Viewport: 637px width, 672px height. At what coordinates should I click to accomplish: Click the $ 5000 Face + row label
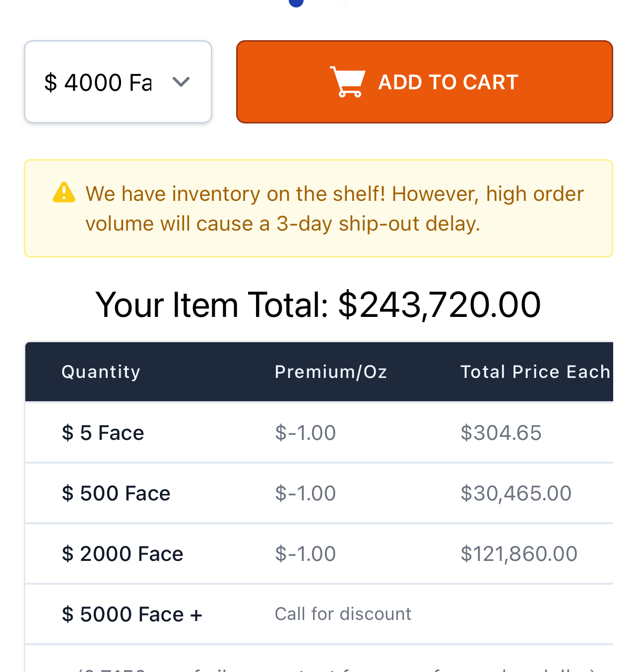[x=132, y=614]
